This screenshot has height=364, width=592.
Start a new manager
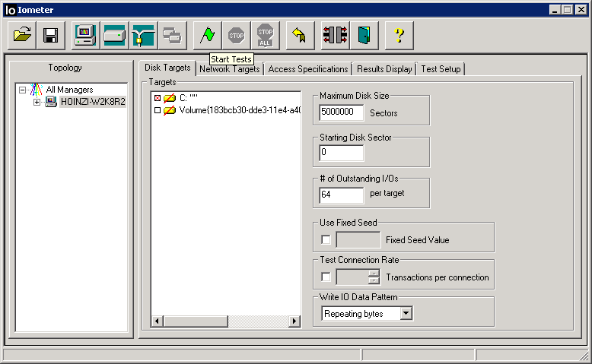tap(86, 36)
